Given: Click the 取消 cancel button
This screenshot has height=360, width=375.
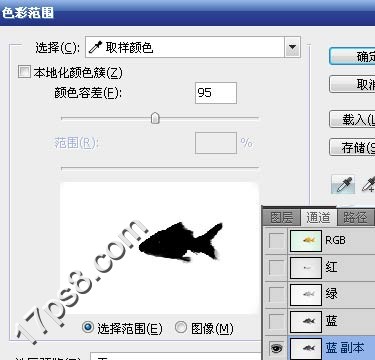Looking at the screenshot, I should pyautogui.click(x=352, y=84).
